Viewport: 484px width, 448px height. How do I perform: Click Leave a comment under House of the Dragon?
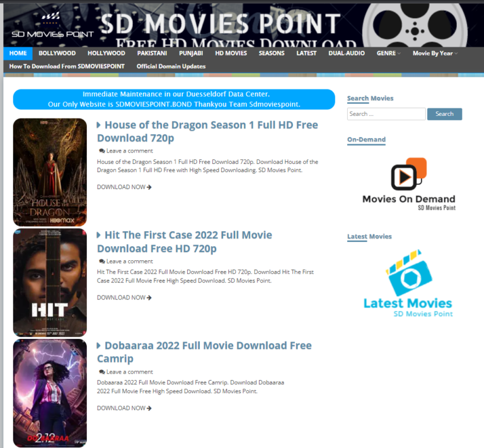(x=129, y=151)
